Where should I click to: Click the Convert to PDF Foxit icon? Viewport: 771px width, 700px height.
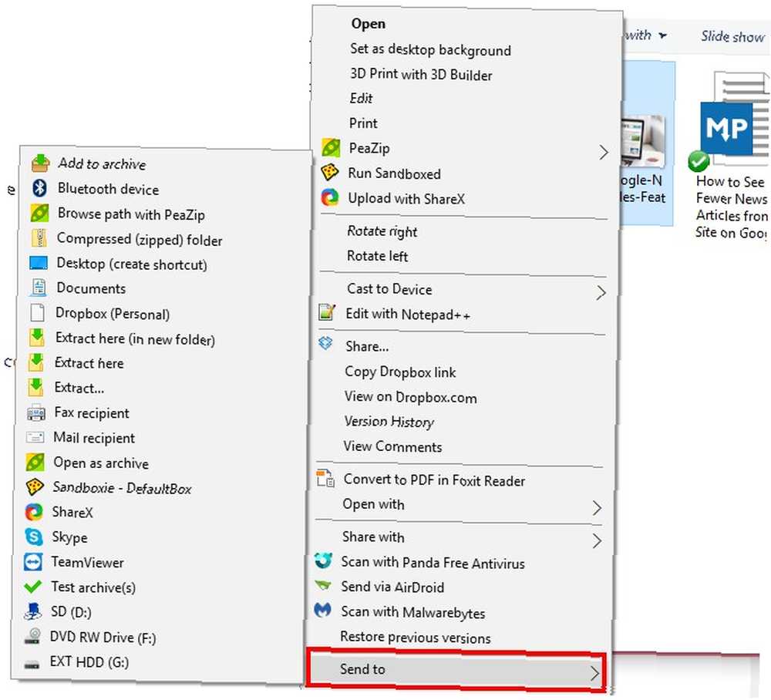[325, 478]
